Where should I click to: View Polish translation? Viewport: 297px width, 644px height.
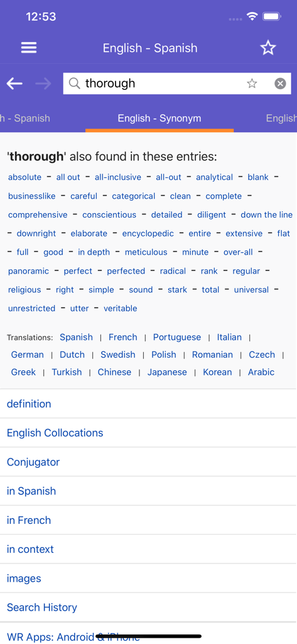[x=164, y=355]
